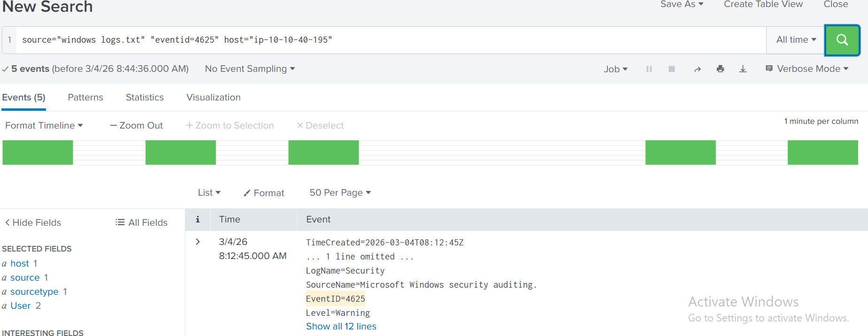Select the User field in the sidebar
Screen dimensions: 868x336
coord(20,305)
